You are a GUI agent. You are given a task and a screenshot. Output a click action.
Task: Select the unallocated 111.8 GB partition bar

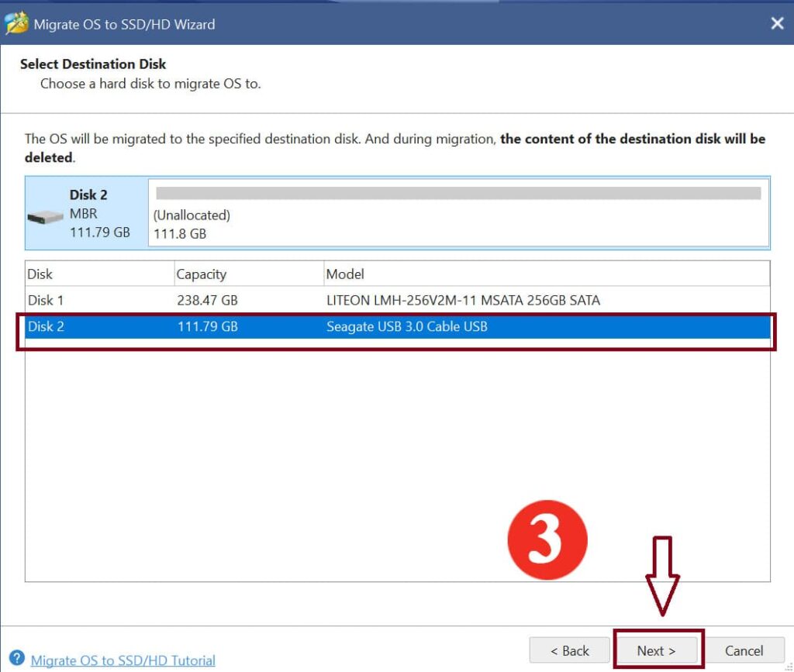[x=457, y=194]
